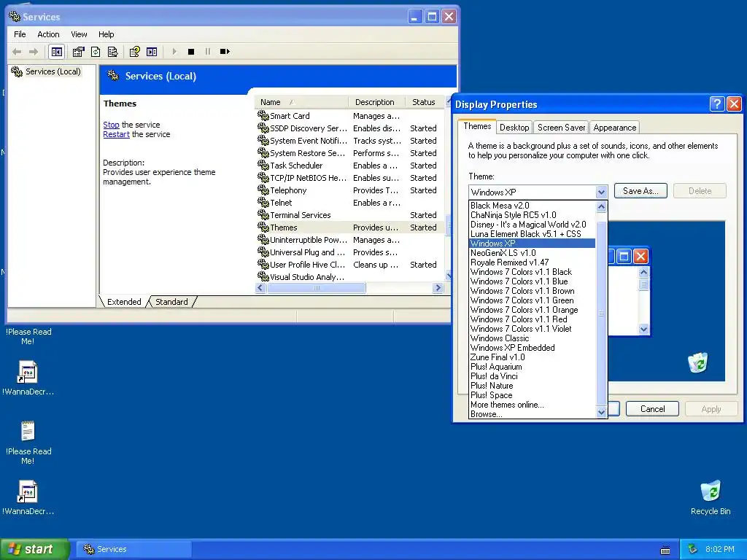Image resolution: width=747 pixels, height=560 pixels.
Task: Select More themes online... option
Action: click(532, 405)
